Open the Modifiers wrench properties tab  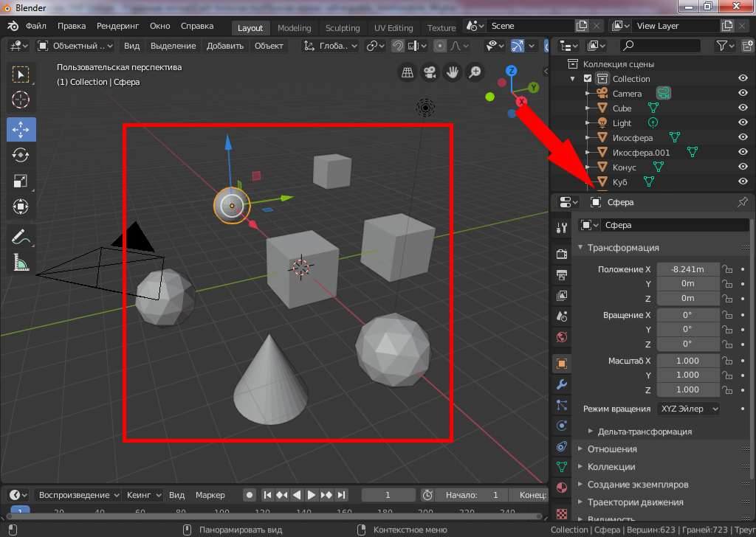tap(561, 384)
